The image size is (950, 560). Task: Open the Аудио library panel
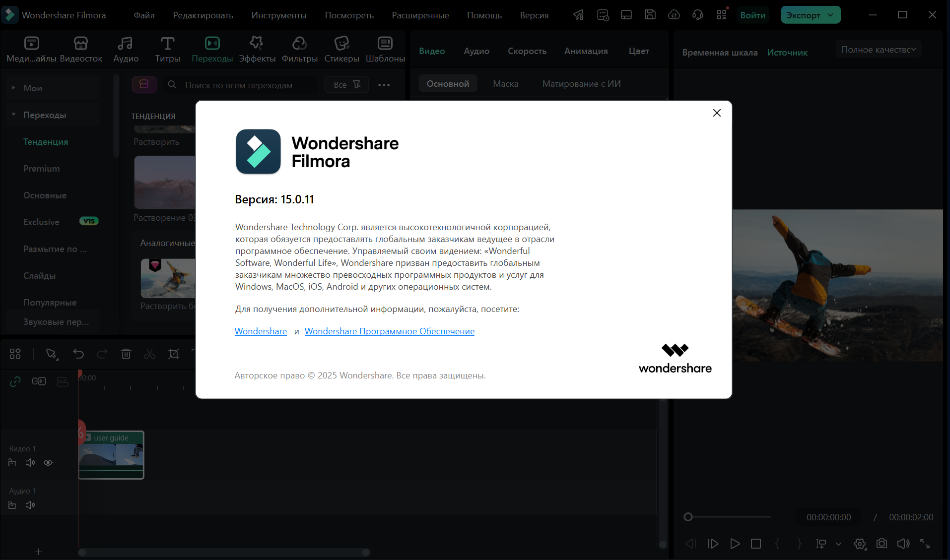(x=126, y=50)
